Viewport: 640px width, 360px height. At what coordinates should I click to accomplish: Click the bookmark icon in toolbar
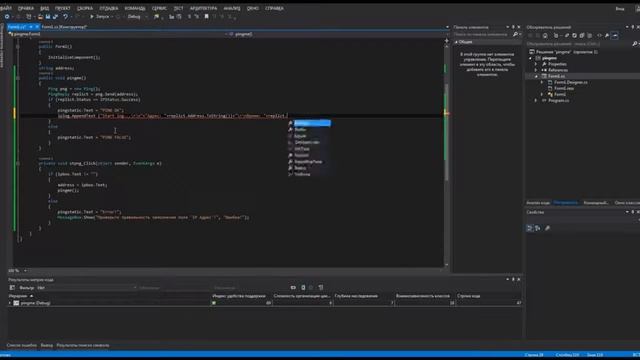207,17
